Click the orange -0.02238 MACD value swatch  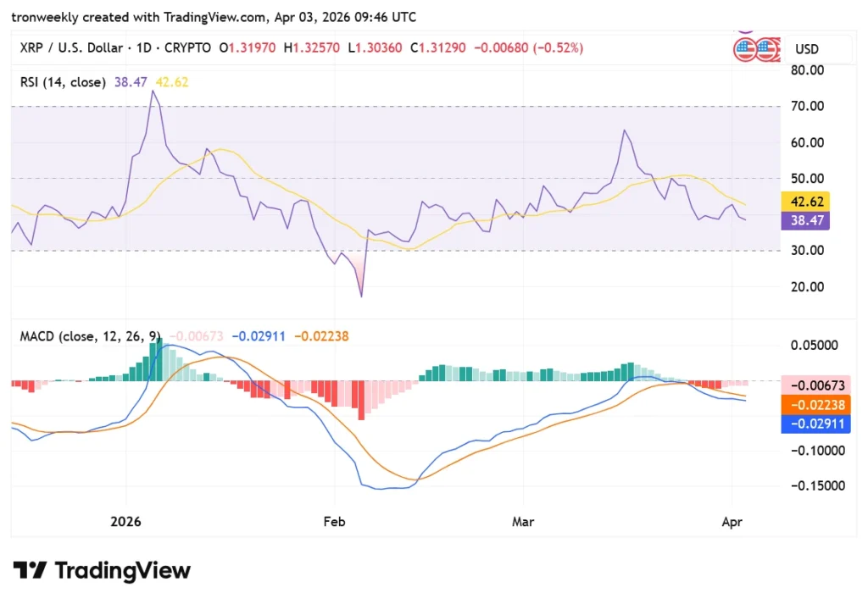(x=815, y=405)
